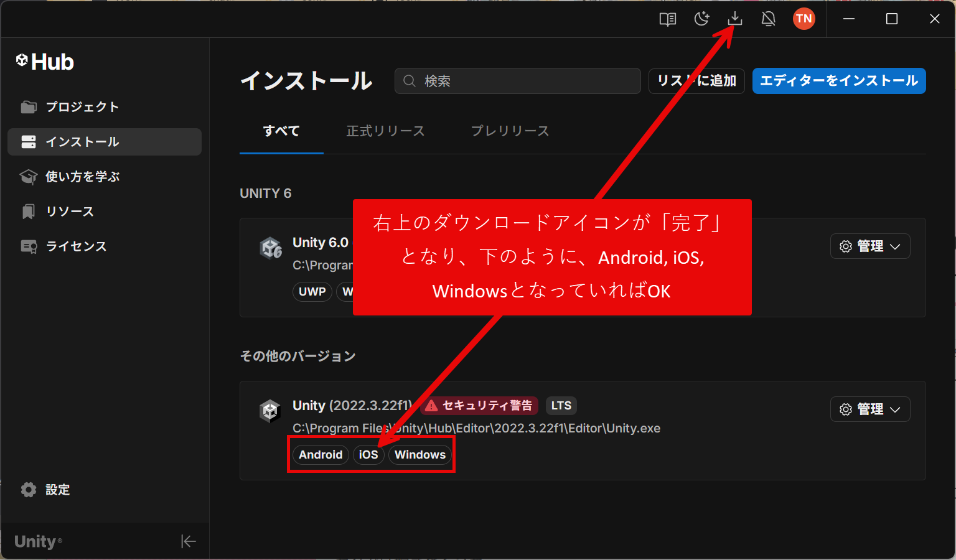Open the downloads icon in top bar
Screen dimensions: 956x560
[735, 19]
